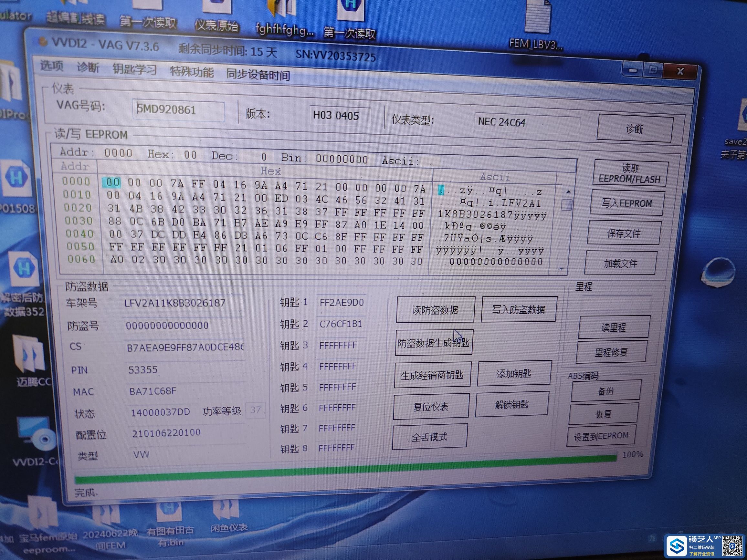This screenshot has width=747, height=560.
Task: Open the 钥匙学习 menu
Action: pos(135,69)
